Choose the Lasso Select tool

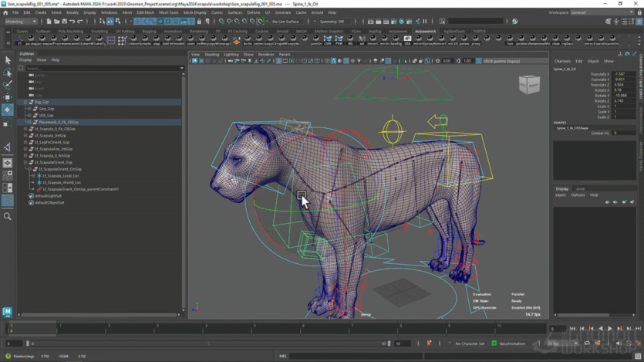pos(8,73)
